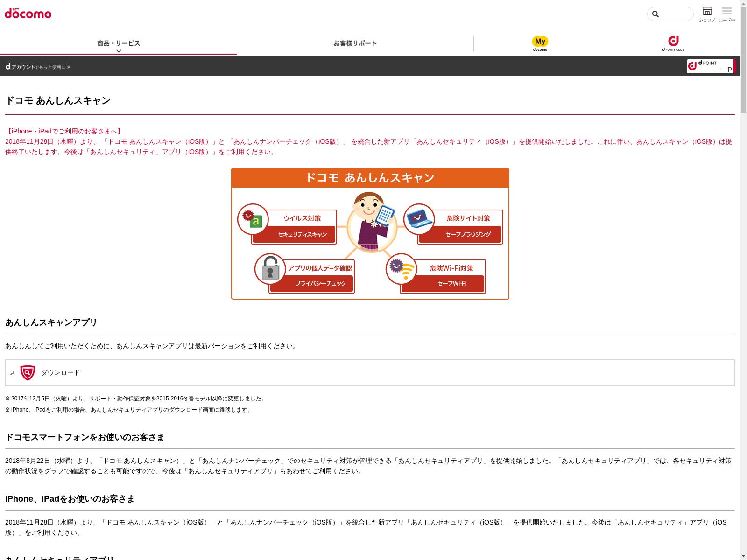Click the external-link icon beside ダウンロード
This screenshot has height=560, width=747.
[12, 373]
